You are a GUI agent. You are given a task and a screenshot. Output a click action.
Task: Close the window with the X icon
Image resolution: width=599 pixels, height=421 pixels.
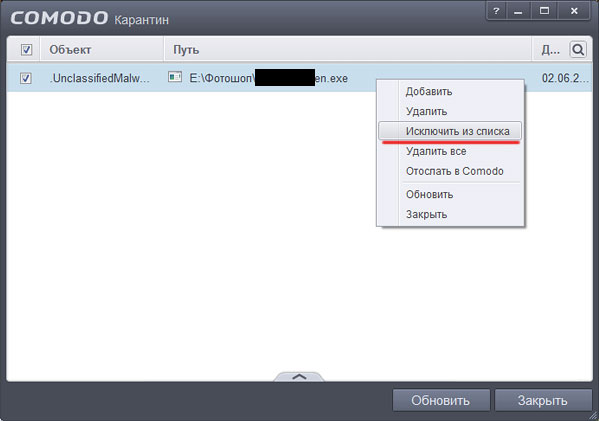[x=574, y=11]
